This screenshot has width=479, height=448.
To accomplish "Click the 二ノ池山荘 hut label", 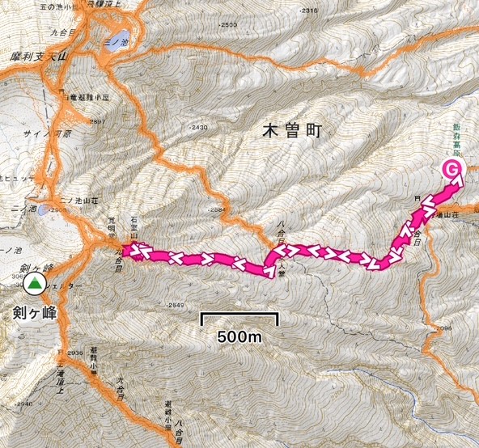I will coord(79,201).
